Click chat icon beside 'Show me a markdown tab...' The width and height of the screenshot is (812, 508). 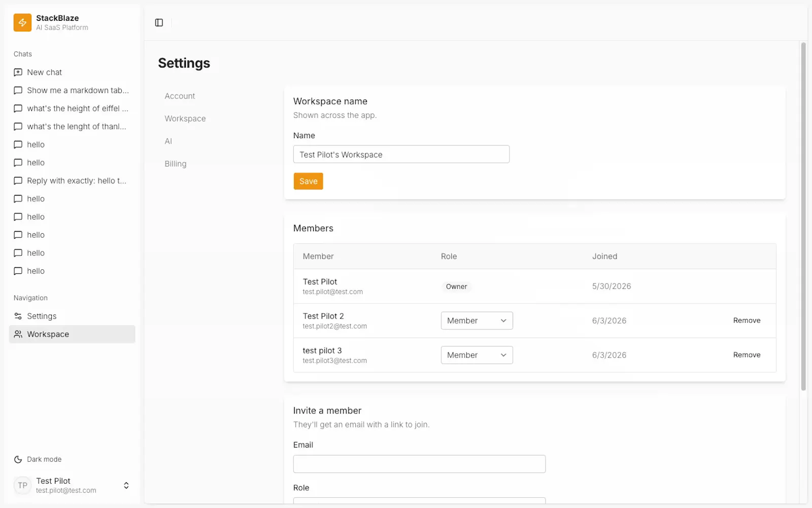(x=18, y=90)
